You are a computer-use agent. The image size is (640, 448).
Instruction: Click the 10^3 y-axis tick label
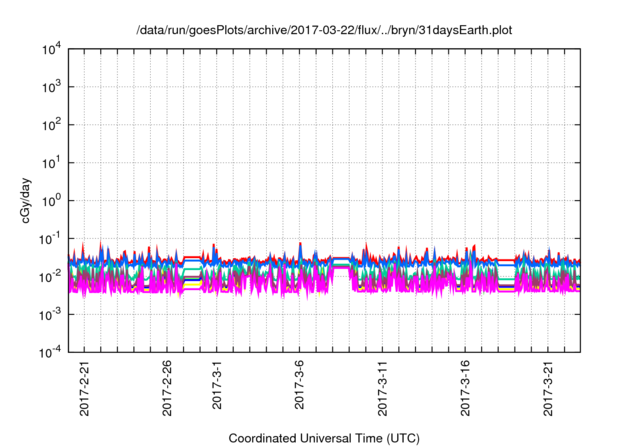pos(52,88)
